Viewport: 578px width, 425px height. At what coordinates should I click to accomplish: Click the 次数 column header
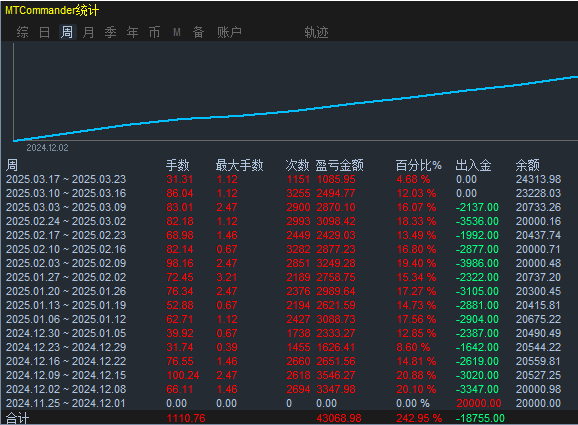[297, 165]
